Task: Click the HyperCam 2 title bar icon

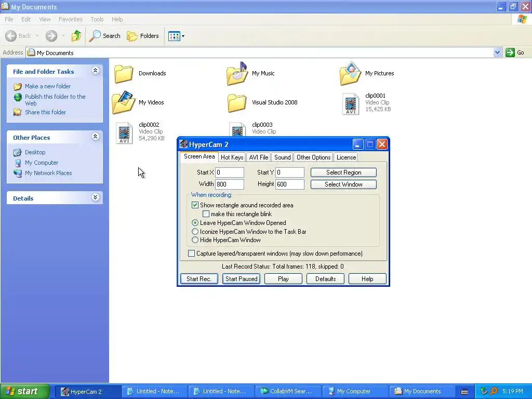Action: point(183,144)
